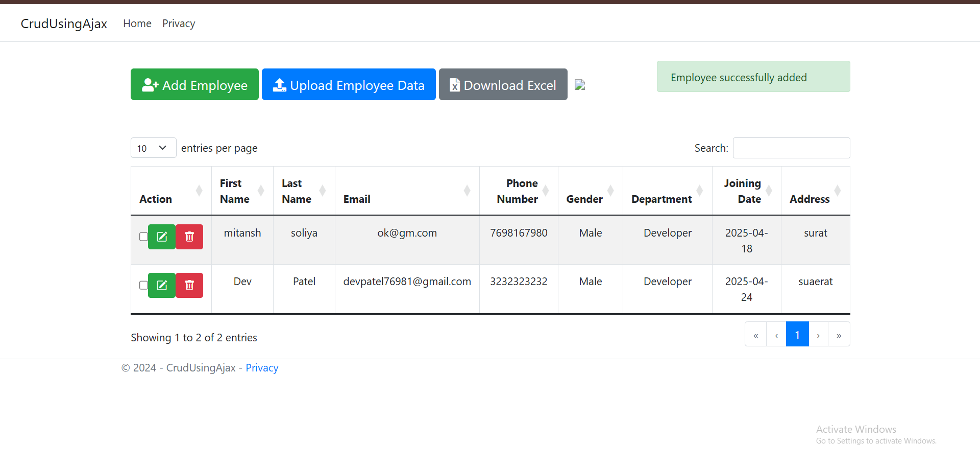The height and width of the screenshot is (467, 980).
Task: Focus the Search input field
Action: (791, 148)
